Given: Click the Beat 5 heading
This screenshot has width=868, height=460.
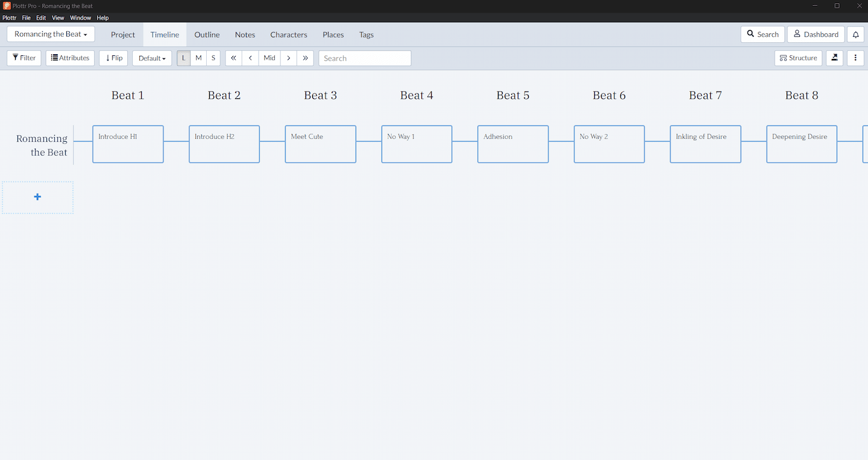Looking at the screenshot, I should 513,95.
